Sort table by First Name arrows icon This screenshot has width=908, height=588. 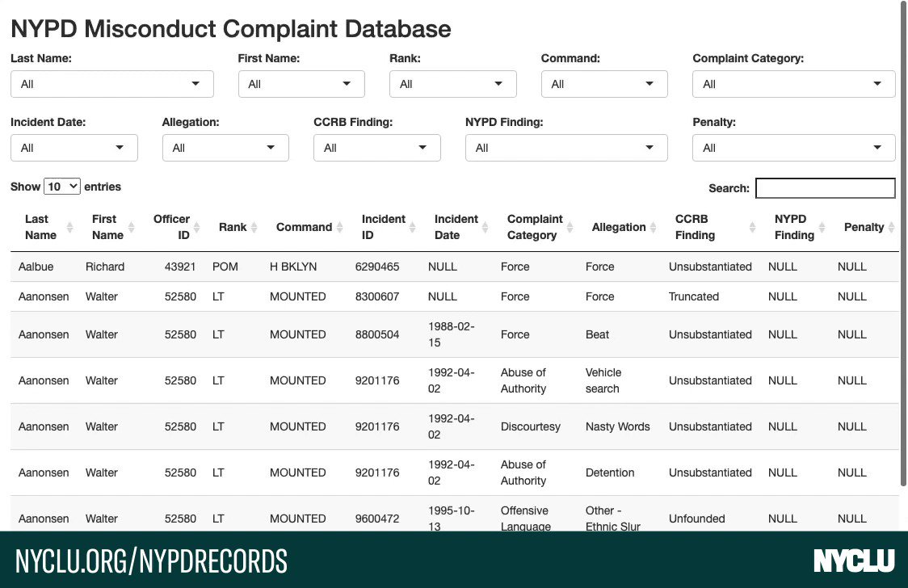[x=132, y=228]
